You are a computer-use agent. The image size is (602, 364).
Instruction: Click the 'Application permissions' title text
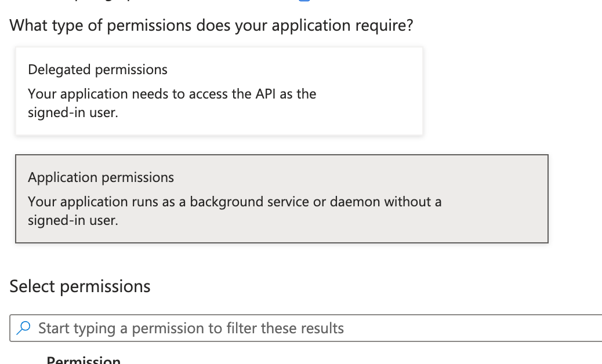point(101,177)
